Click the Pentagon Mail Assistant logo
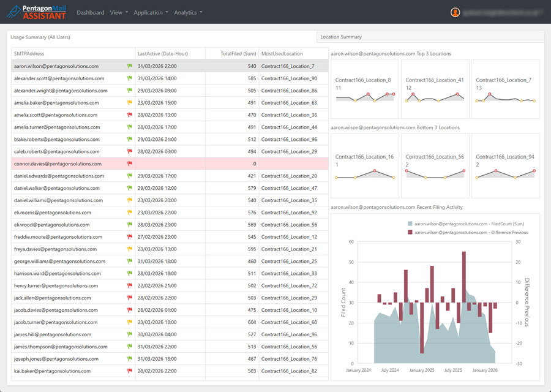The height and width of the screenshot is (392, 551). point(36,12)
